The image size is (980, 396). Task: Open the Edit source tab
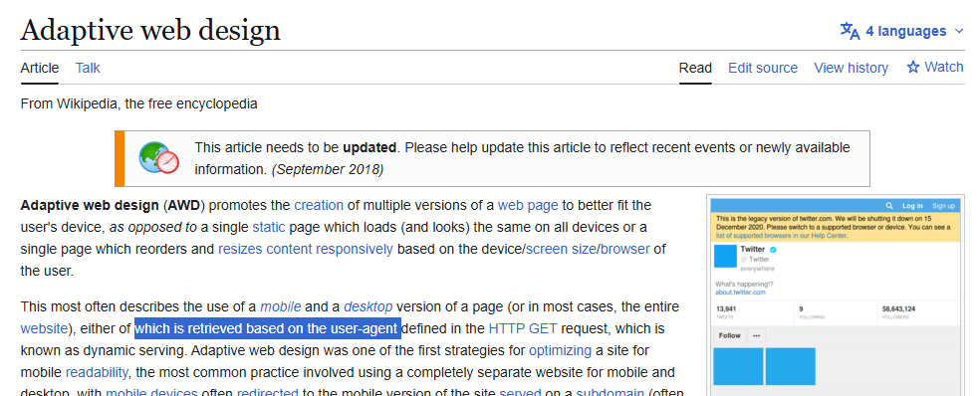[763, 68]
